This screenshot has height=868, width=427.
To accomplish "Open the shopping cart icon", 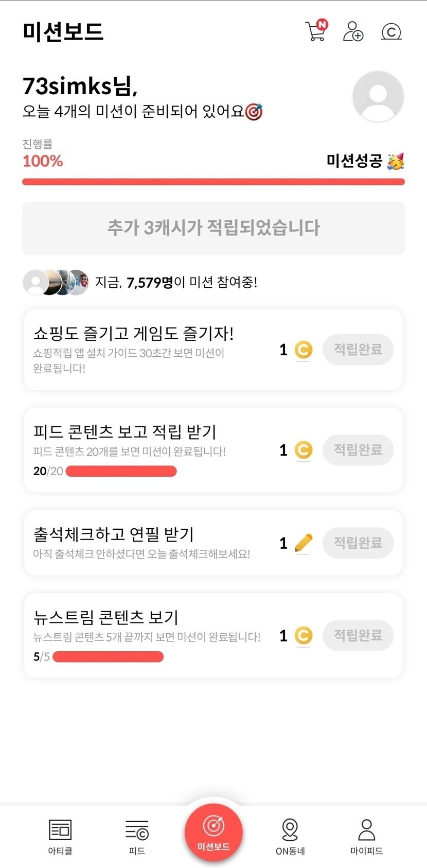I will [316, 31].
